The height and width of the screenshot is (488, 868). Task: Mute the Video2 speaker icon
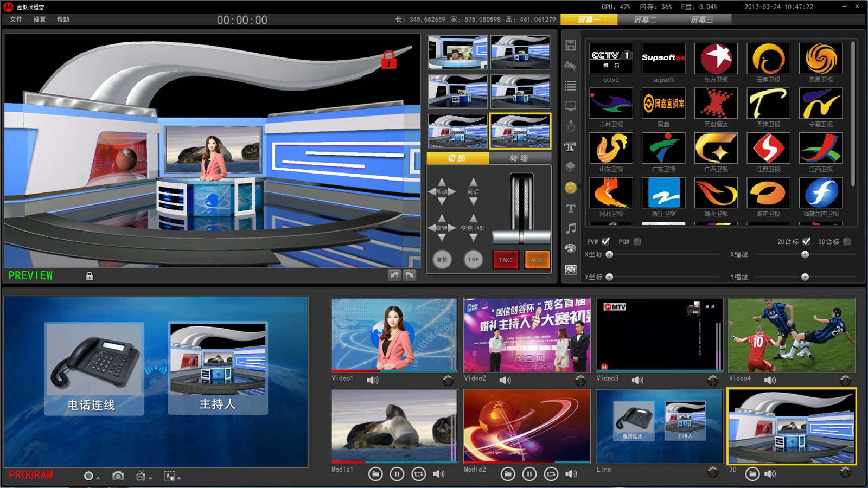point(505,380)
